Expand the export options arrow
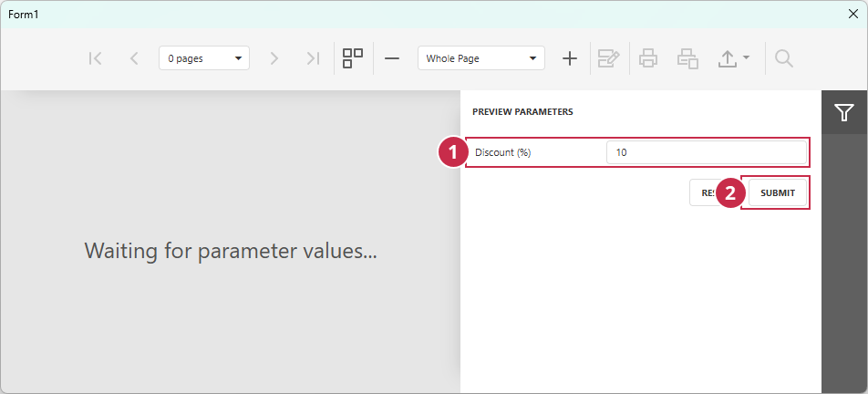Viewport: 868px width, 394px height. click(x=746, y=57)
